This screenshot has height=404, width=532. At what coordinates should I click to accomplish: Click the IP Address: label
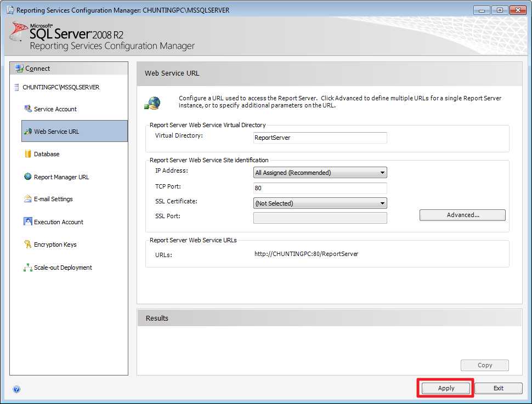[171, 170]
